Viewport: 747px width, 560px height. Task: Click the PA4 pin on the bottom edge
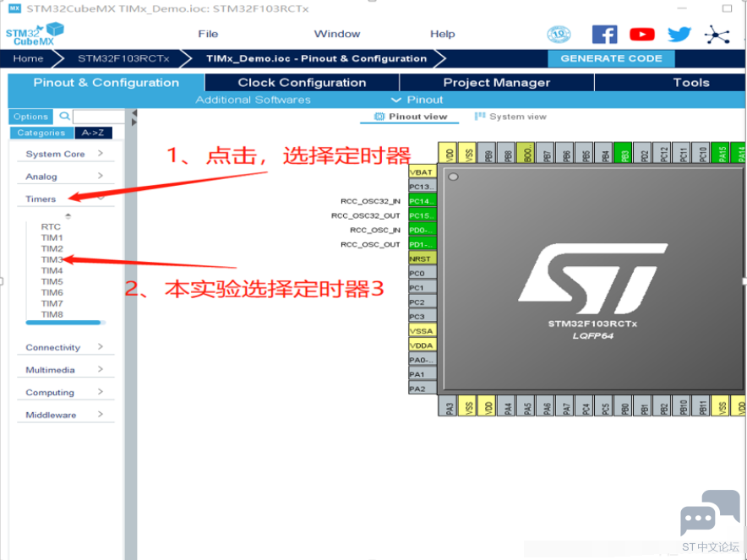507,406
